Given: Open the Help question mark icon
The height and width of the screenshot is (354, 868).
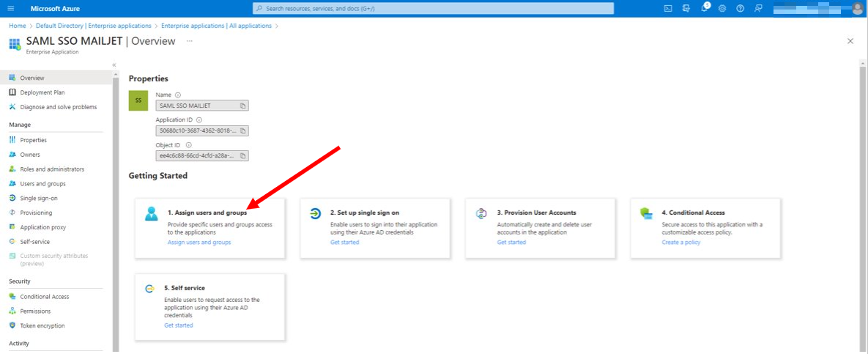Looking at the screenshot, I should pyautogui.click(x=740, y=8).
